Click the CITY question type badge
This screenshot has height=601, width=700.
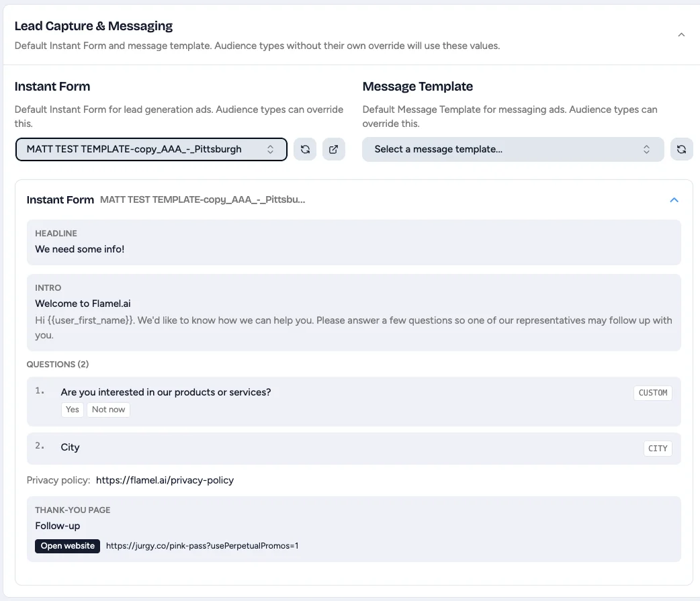[658, 449]
